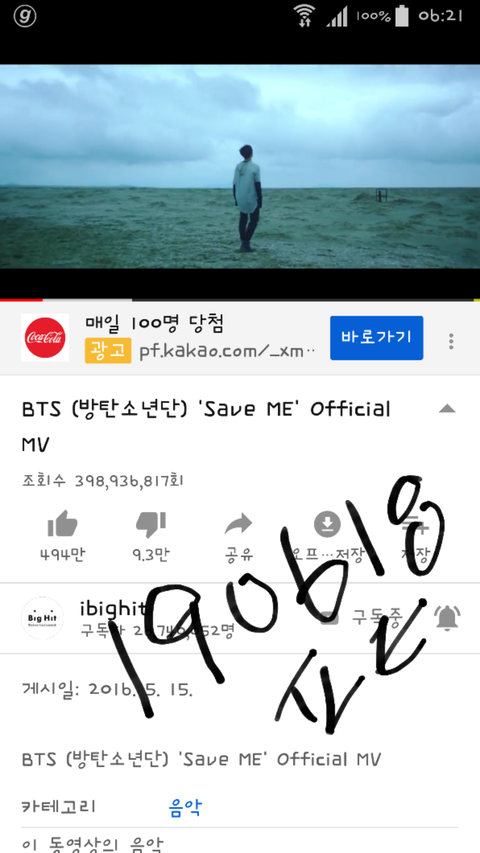Tap the Coca-Cola ad logo
Image resolution: width=480 pixels, height=853 pixels.
coord(45,337)
